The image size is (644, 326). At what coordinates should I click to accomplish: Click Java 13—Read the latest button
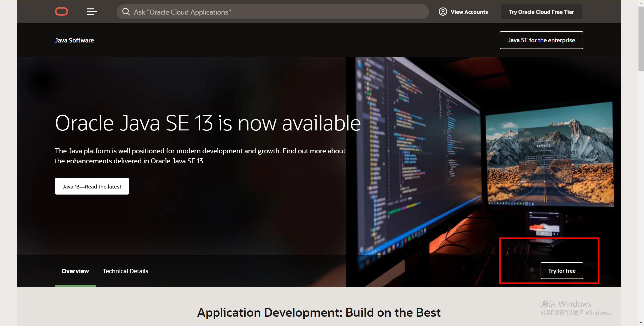[x=92, y=186]
